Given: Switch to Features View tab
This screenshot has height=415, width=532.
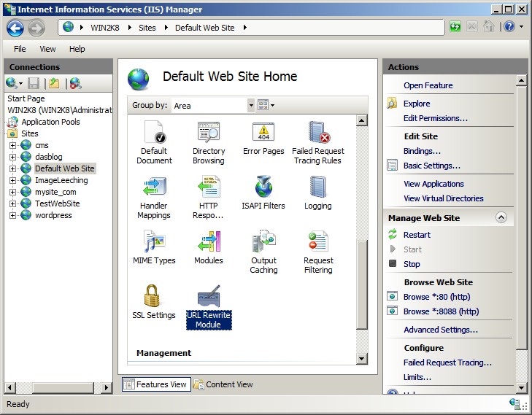Looking at the screenshot, I should point(156,384).
